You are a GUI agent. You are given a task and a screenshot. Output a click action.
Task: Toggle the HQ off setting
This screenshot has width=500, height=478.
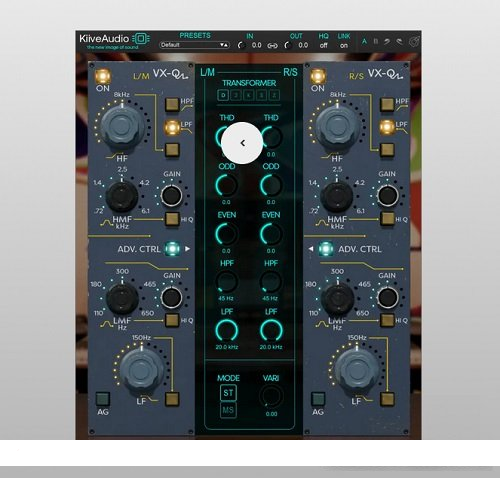323,46
